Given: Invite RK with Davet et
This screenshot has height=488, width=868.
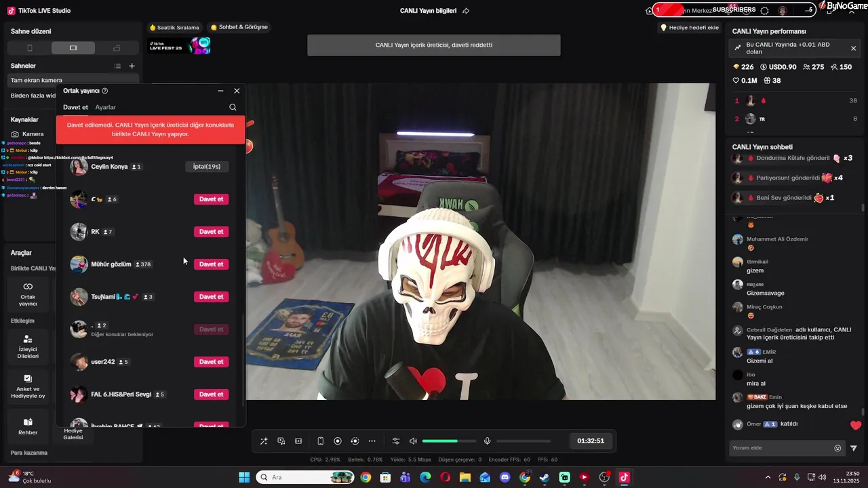Looking at the screenshot, I should click(211, 232).
